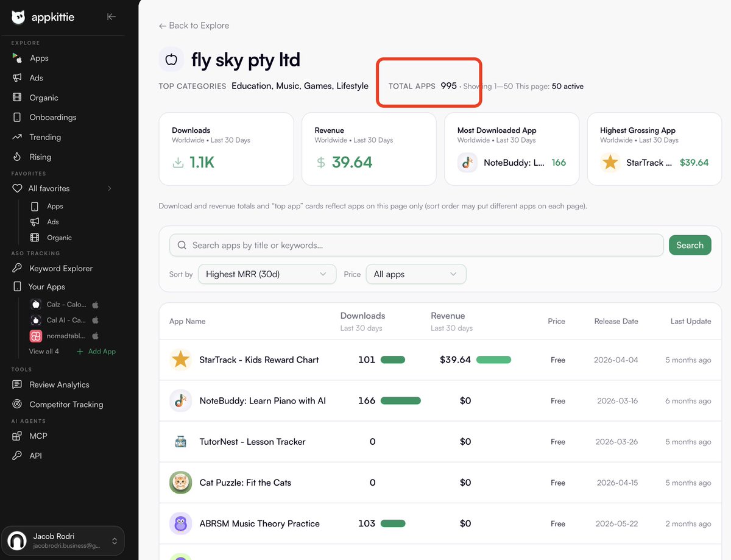The image size is (731, 560).
Task: Click the Ads megaphone icon under Explore
Action: [x=17, y=78]
